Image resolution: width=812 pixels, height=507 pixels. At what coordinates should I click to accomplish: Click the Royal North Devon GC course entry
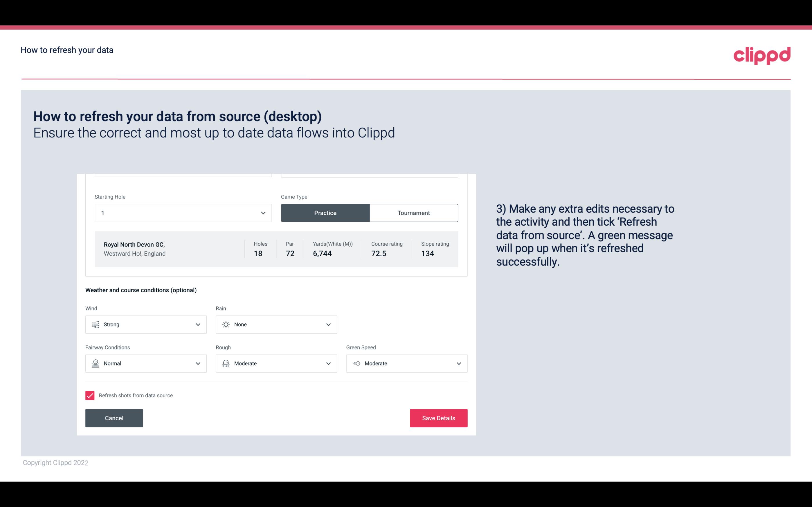276,248
